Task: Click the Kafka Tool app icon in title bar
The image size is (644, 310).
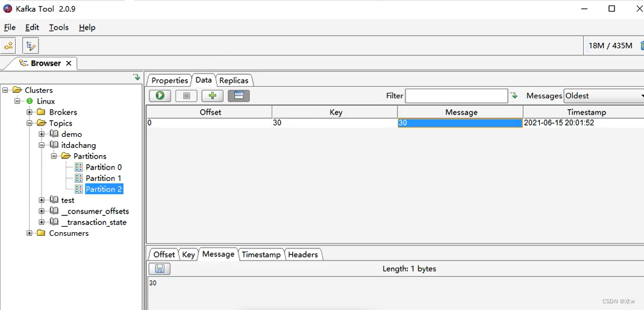Action: tap(8, 8)
